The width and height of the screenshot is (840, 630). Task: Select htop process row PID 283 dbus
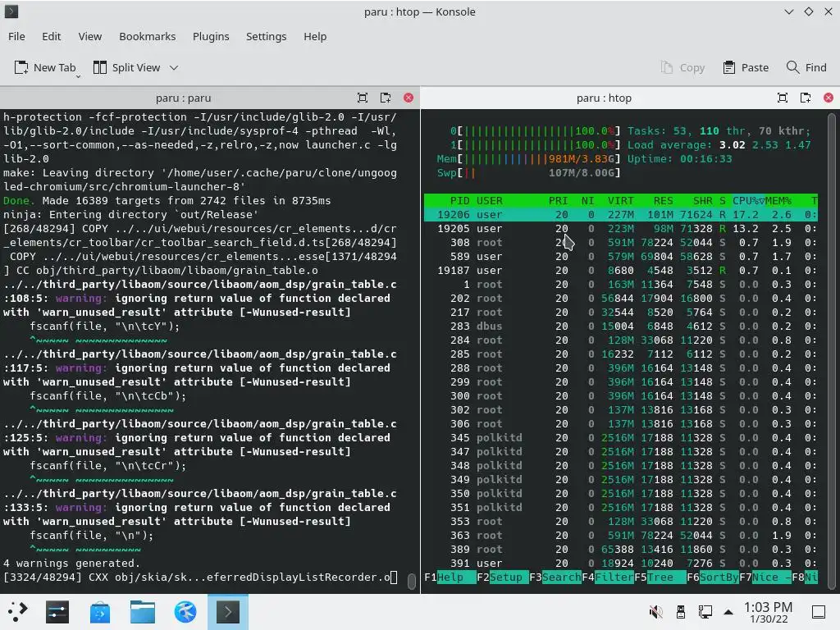(621, 326)
